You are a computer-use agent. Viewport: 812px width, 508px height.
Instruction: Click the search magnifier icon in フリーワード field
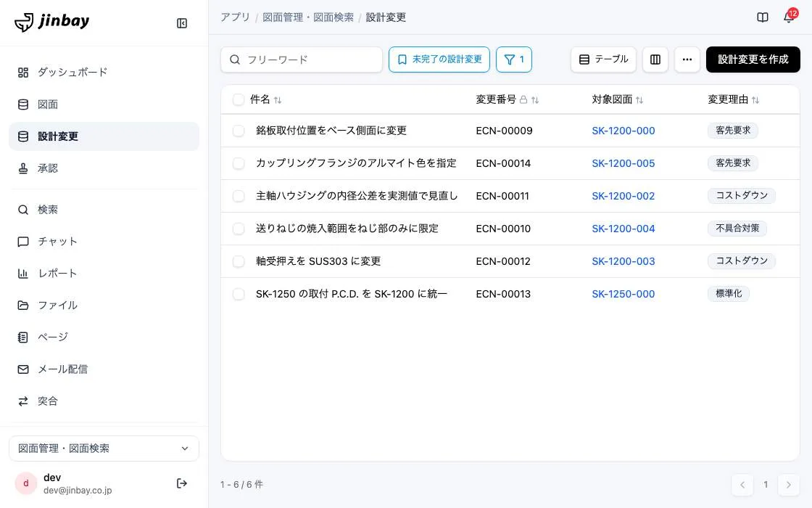pyautogui.click(x=235, y=60)
